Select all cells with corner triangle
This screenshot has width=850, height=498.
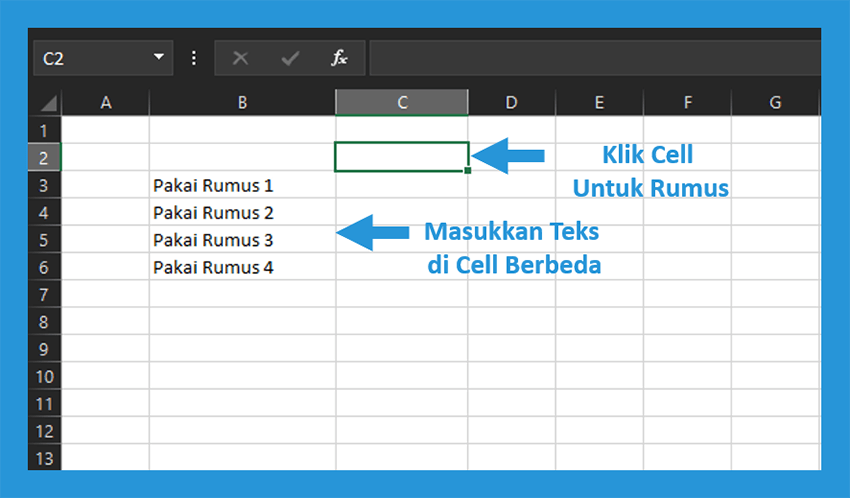point(48,102)
